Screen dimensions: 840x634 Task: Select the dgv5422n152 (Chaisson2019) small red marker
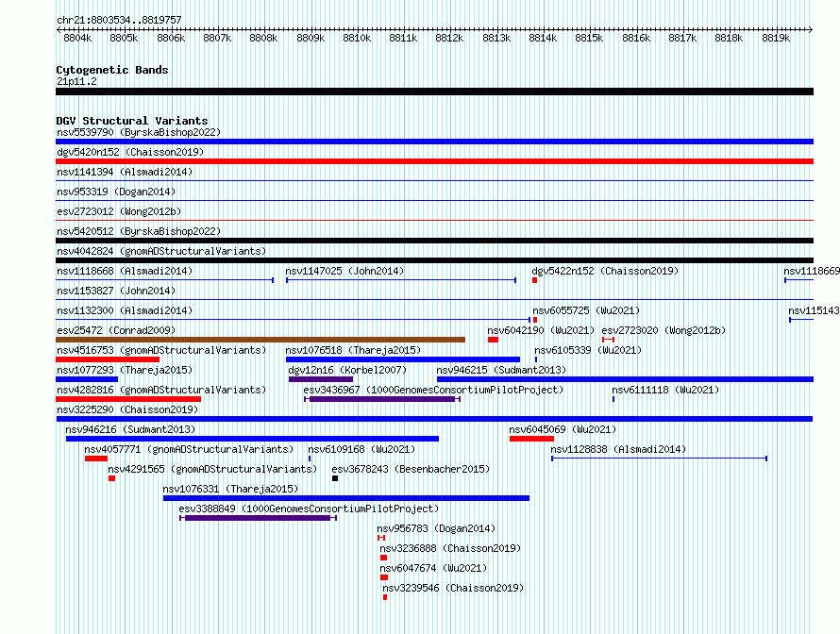point(534,280)
